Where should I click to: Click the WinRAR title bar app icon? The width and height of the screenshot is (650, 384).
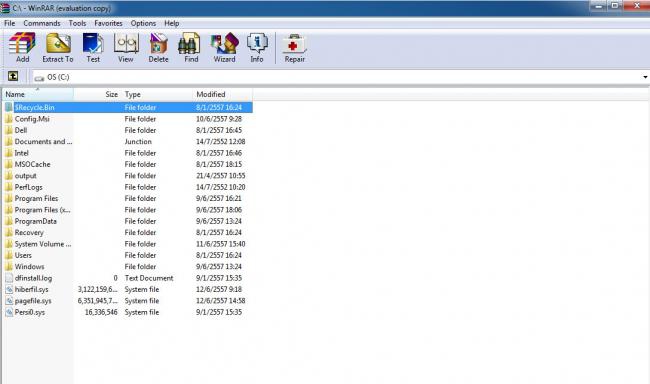point(5,8)
